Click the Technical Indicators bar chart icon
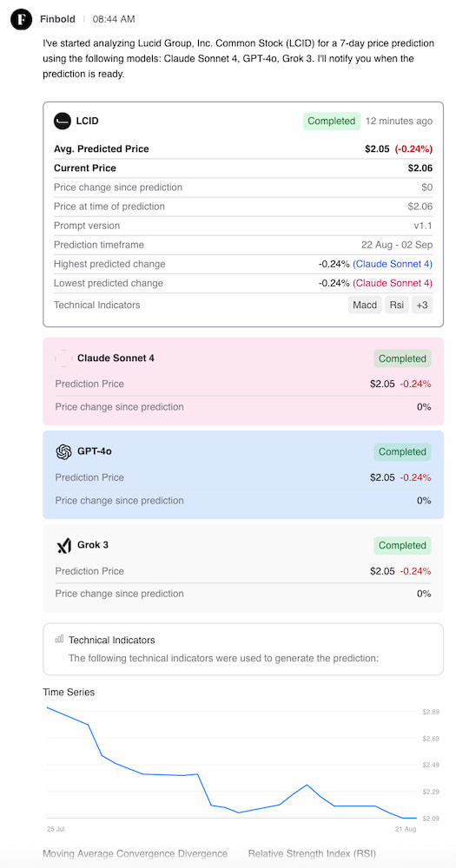Viewport: 456px width, 868px height. 59,639
